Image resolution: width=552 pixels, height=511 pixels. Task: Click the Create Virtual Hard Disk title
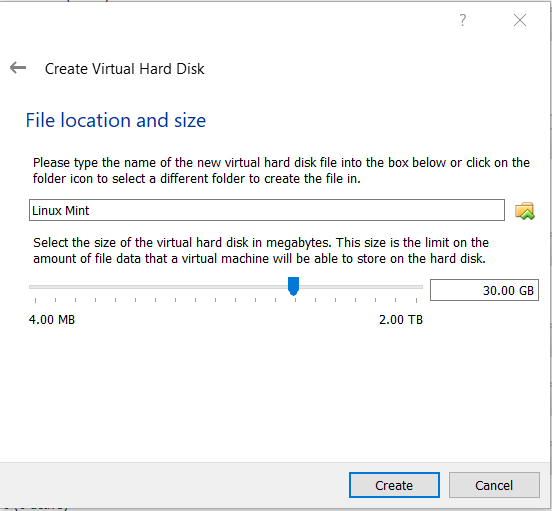[125, 69]
